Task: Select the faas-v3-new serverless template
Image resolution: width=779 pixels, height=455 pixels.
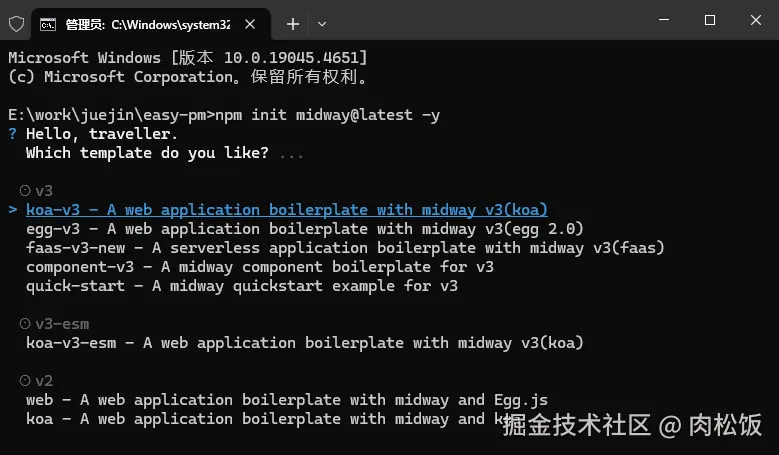Action: point(345,248)
